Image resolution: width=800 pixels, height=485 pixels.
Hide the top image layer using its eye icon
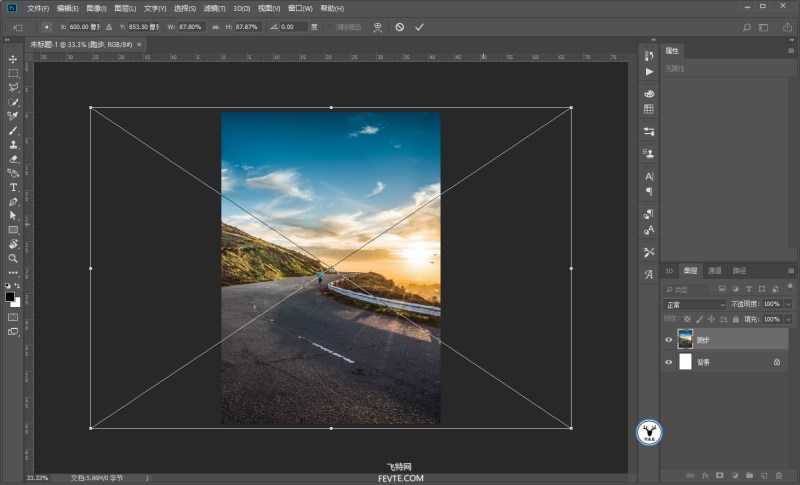click(x=669, y=340)
